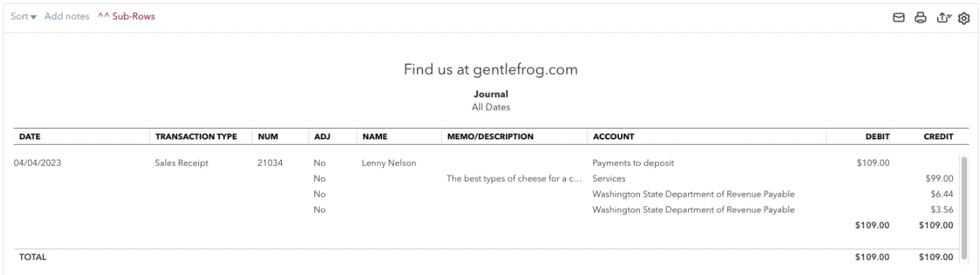The height and width of the screenshot is (275, 980).
Task: Click the NUM column header
Action: coord(268,137)
